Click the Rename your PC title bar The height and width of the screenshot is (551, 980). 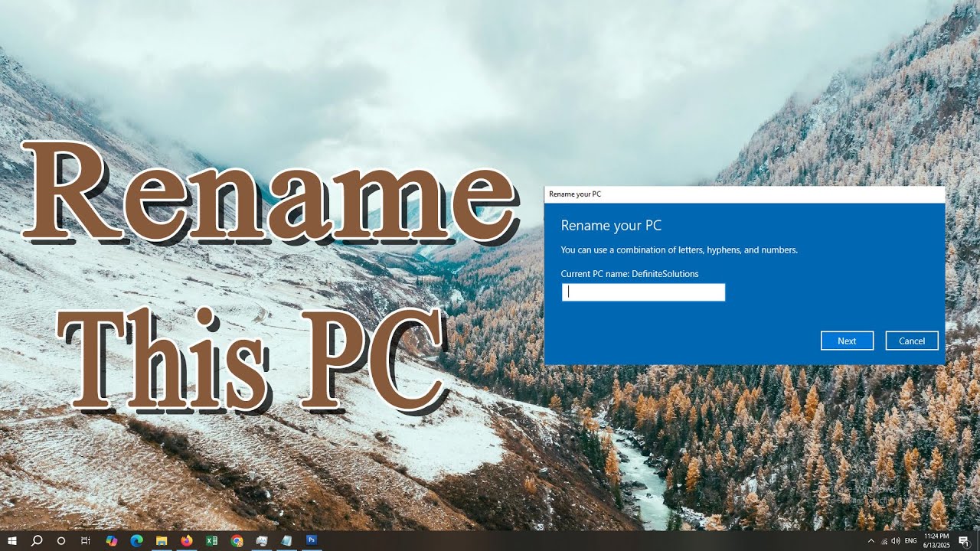[744, 194]
